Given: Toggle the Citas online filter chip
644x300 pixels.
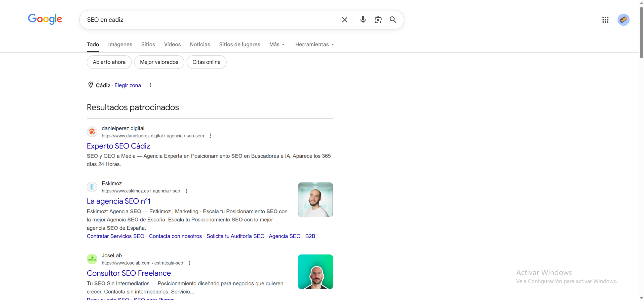Looking at the screenshot, I should (207, 62).
